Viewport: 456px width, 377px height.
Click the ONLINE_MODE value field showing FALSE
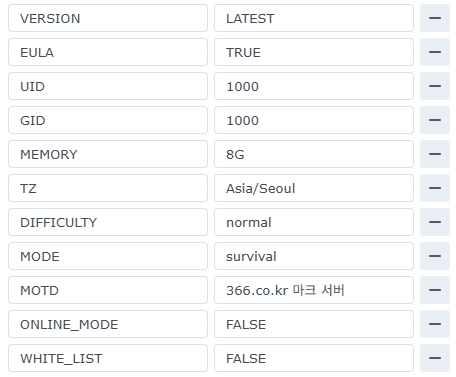[314, 324]
